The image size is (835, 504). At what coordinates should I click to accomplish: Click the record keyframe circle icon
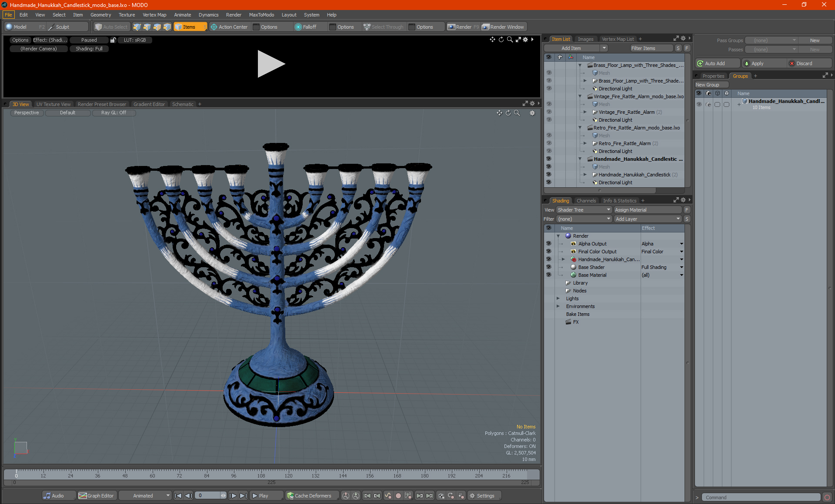pyautogui.click(x=398, y=496)
